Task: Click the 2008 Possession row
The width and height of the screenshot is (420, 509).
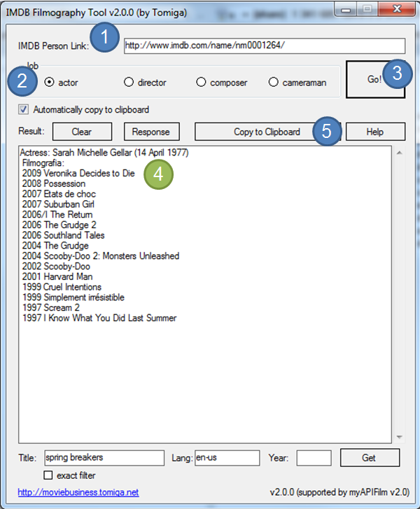Action: 54,183
